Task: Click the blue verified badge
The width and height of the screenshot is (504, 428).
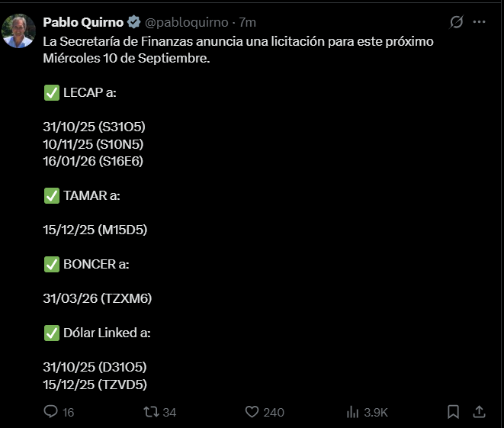Action: 133,23
